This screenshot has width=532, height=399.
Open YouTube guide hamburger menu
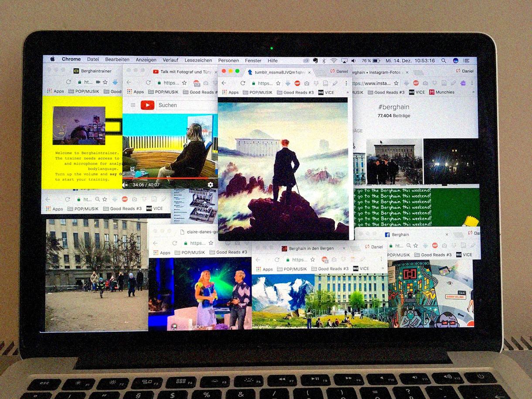click(x=133, y=105)
